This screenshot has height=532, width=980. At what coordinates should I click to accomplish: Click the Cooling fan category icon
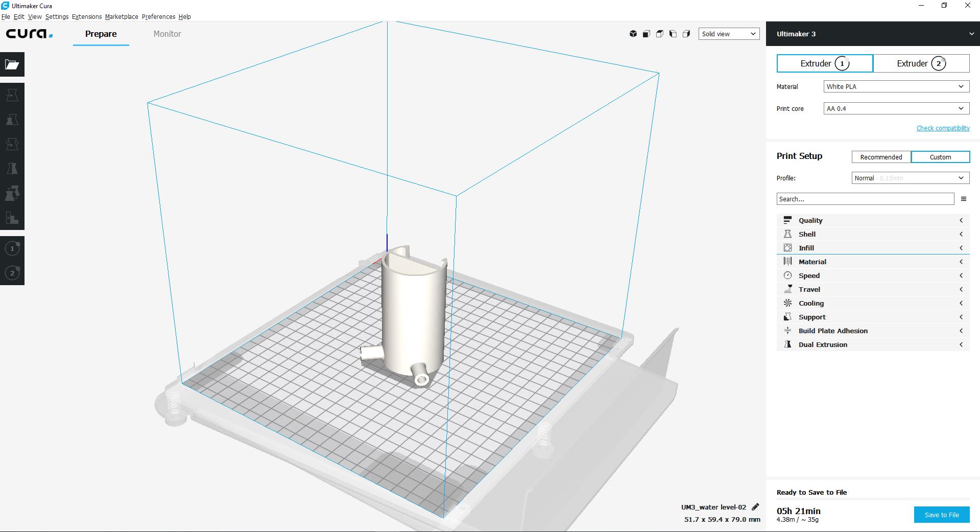(x=787, y=303)
